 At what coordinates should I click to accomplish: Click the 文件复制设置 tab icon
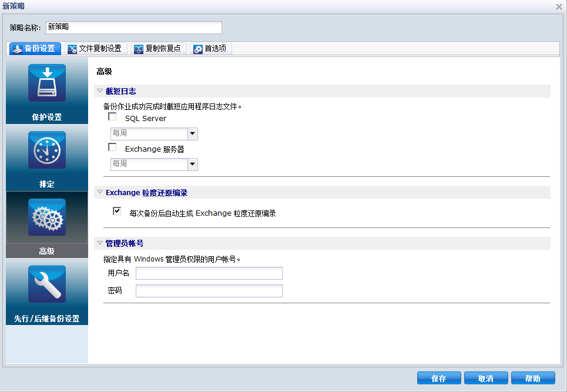(x=73, y=49)
